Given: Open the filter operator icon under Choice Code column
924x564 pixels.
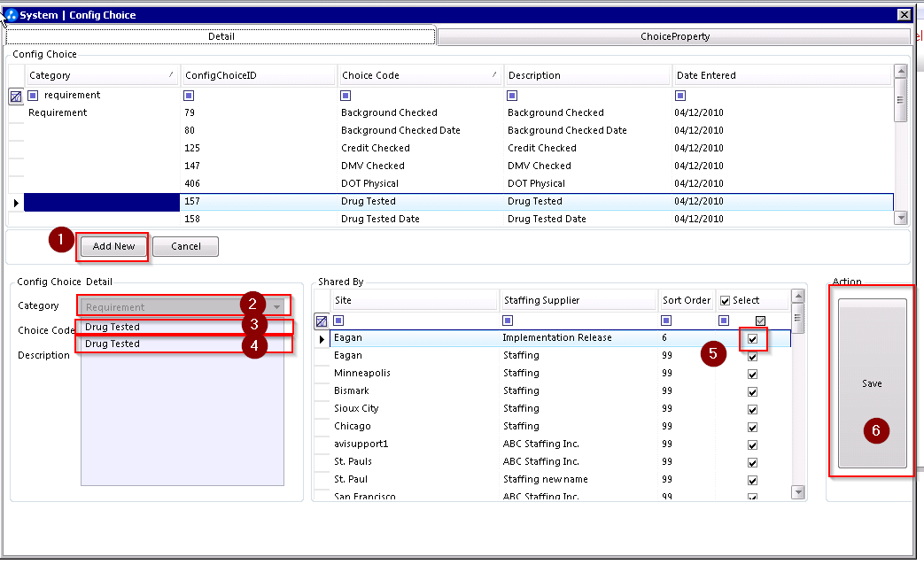Looking at the screenshot, I should point(346,96).
